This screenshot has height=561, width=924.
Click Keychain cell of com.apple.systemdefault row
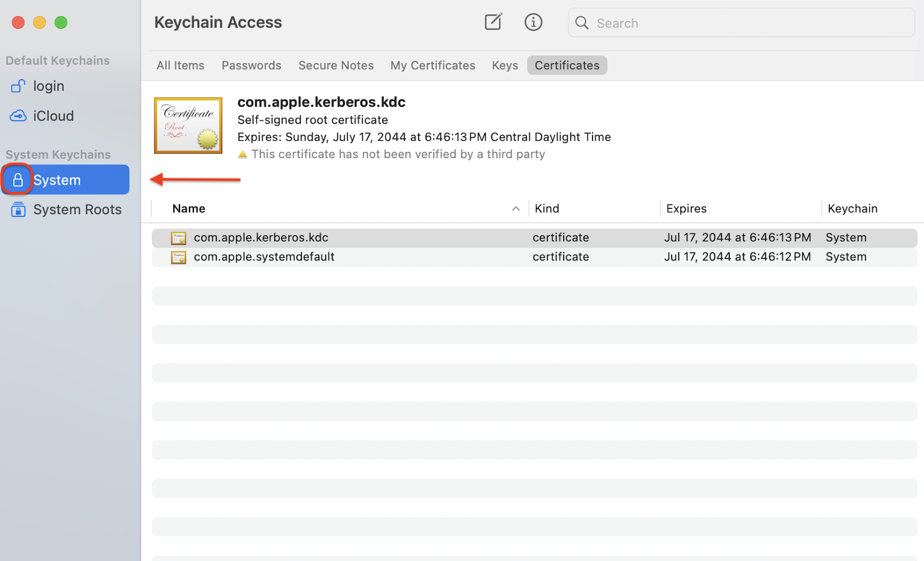pos(846,256)
